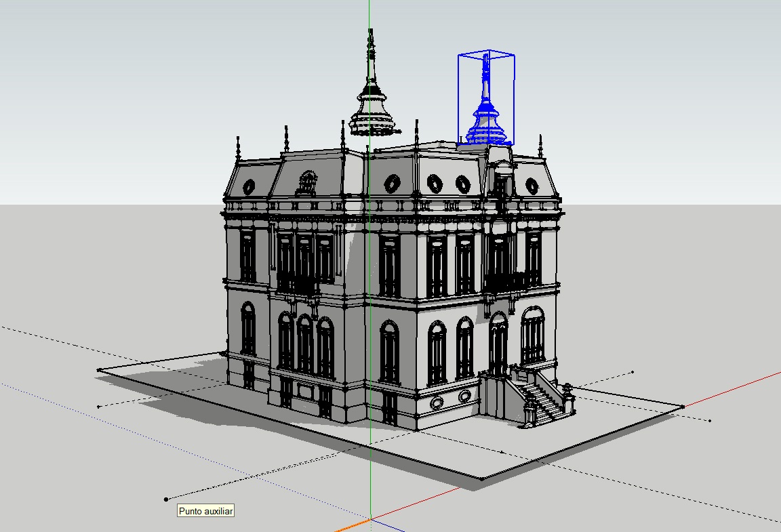Viewport: 781px width, 532px height.
Task: Click the arched entrance door atop the stairs
Action: (x=498, y=346)
